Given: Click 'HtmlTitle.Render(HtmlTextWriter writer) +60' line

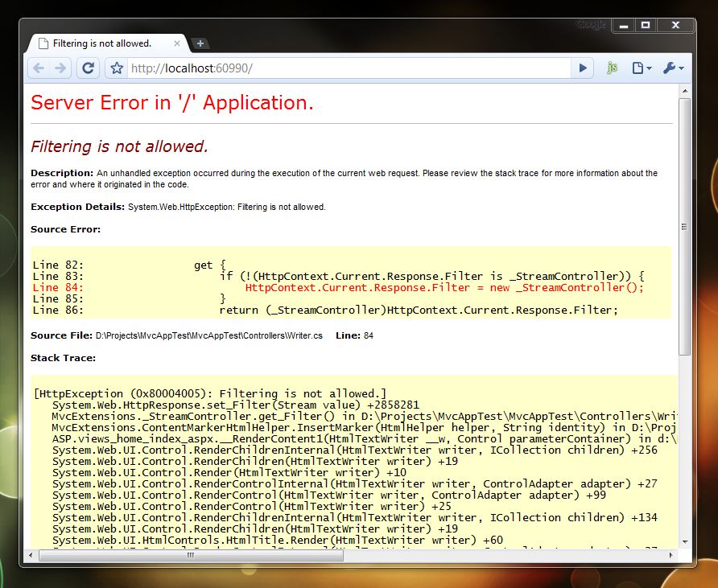Looking at the screenshot, I should pyautogui.click(x=278, y=541).
